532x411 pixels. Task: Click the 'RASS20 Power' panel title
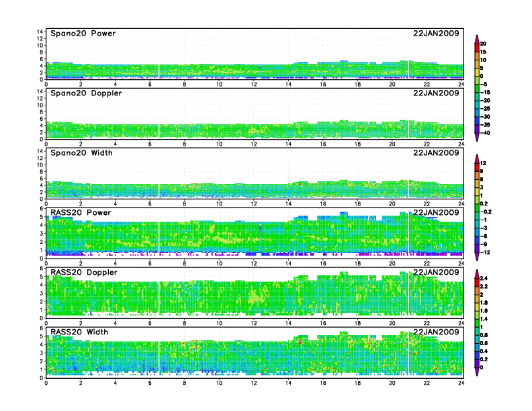(81, 212)
